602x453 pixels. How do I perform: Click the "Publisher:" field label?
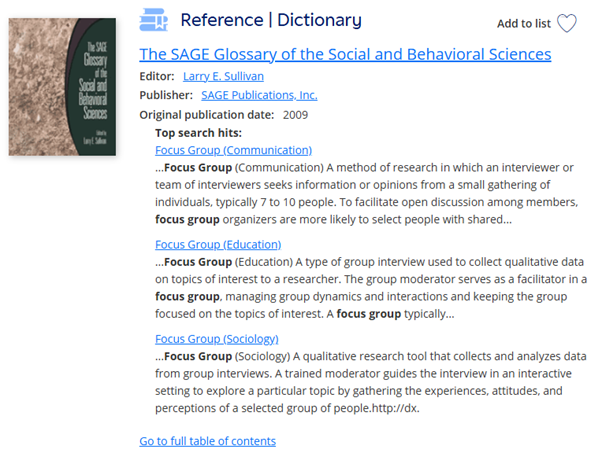pos(166,95)
